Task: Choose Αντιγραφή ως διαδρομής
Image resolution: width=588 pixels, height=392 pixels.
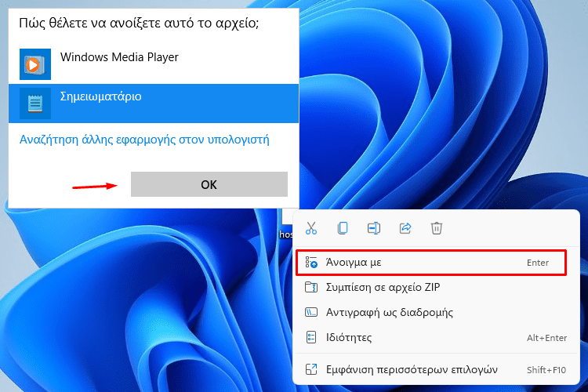Action: (436, 312)
